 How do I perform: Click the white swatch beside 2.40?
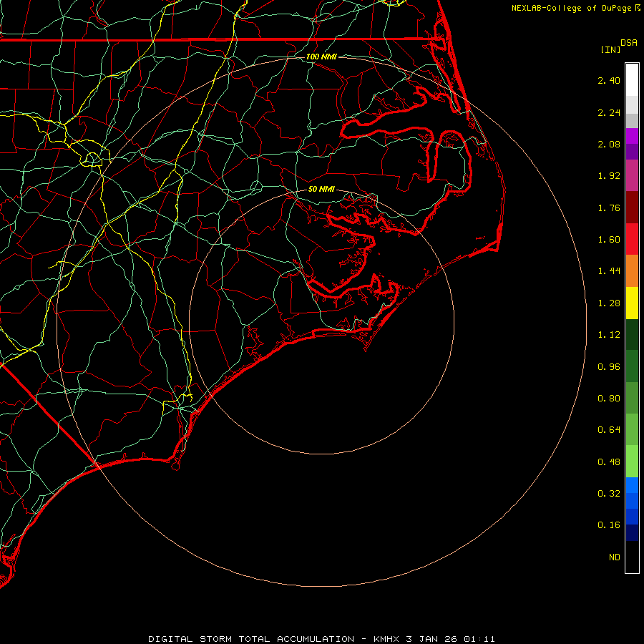pos(632,80)
